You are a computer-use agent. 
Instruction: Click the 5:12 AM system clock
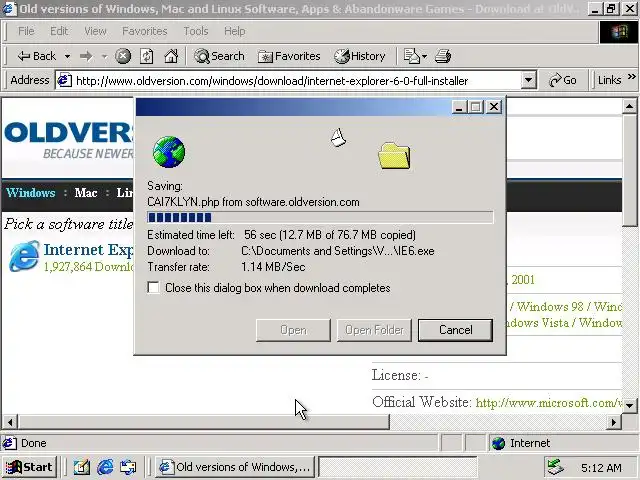601,468
